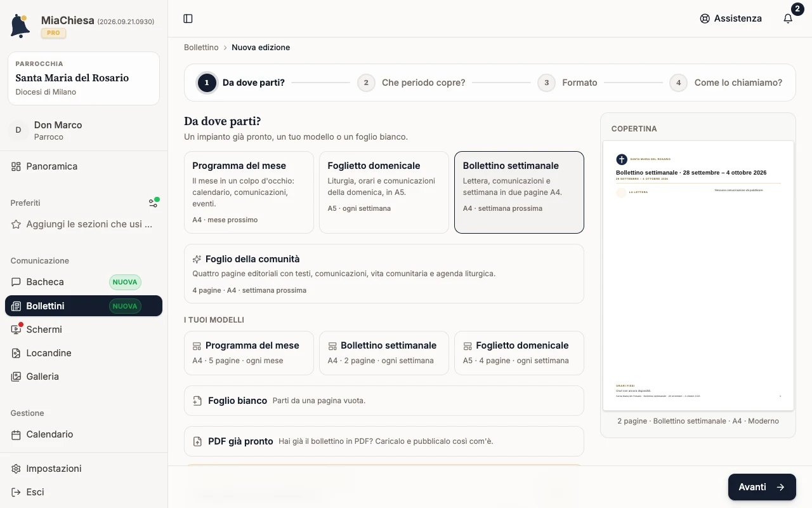Go to step 3 Formato
Viewport: 812px width, 508px height.
568,83
